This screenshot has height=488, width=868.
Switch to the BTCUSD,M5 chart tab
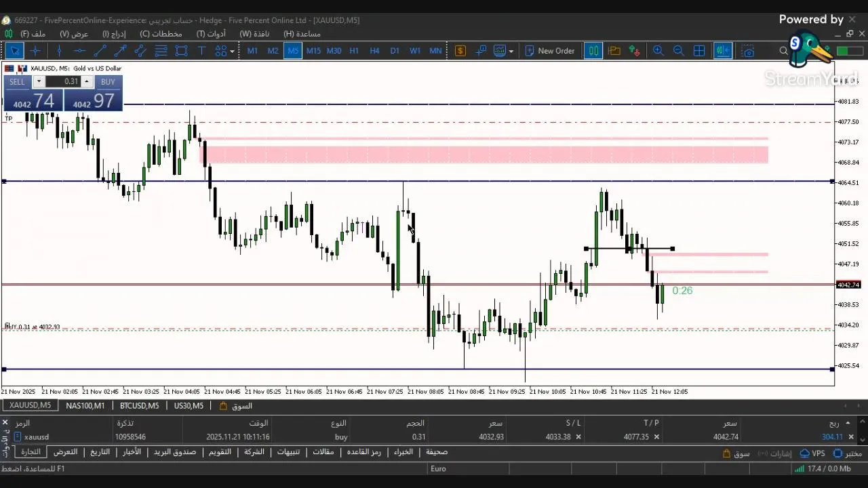(139, 406)
